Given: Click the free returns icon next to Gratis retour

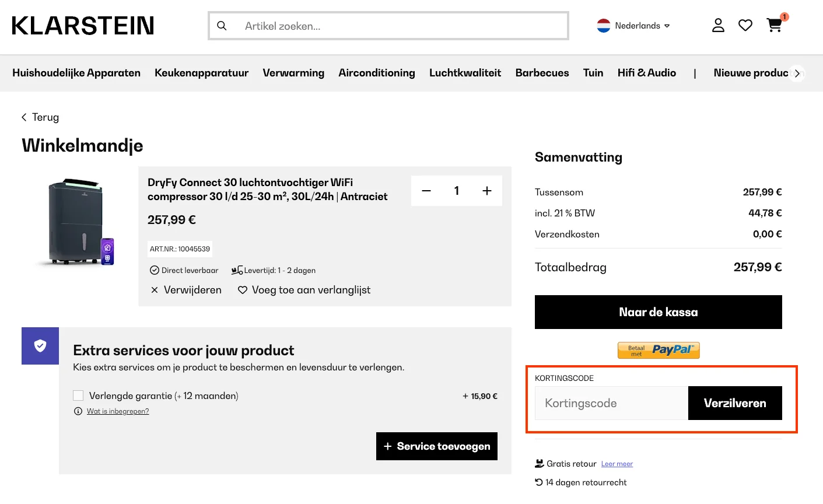Looking at the screenshot, I should [538, 463].
